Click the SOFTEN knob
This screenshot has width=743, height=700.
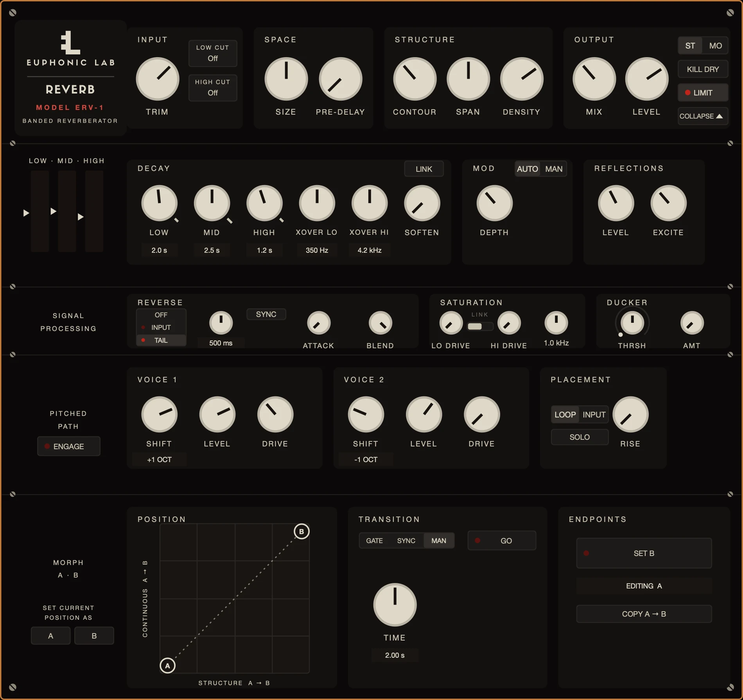(422, 203)
